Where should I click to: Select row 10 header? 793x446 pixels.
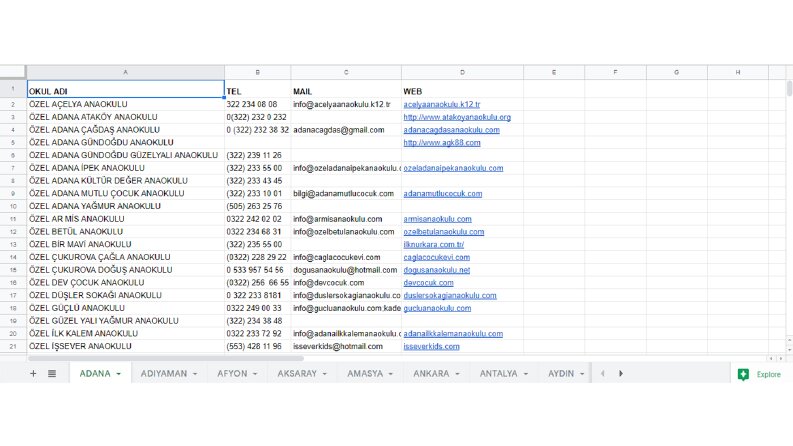tap(13, 206)
